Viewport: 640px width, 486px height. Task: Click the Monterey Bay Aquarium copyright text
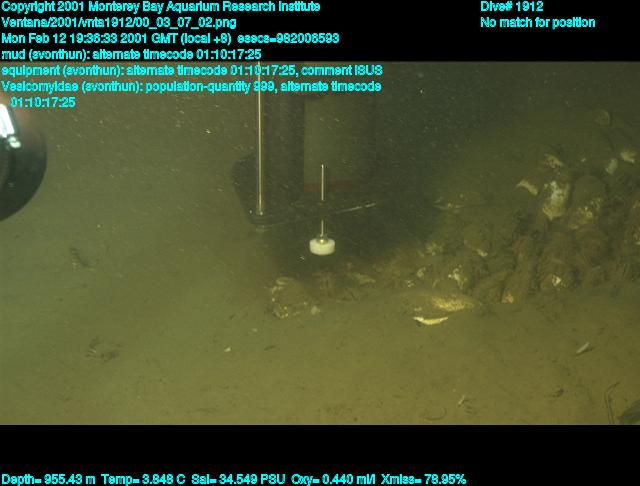pyautogui.click(x=161, y=7)
